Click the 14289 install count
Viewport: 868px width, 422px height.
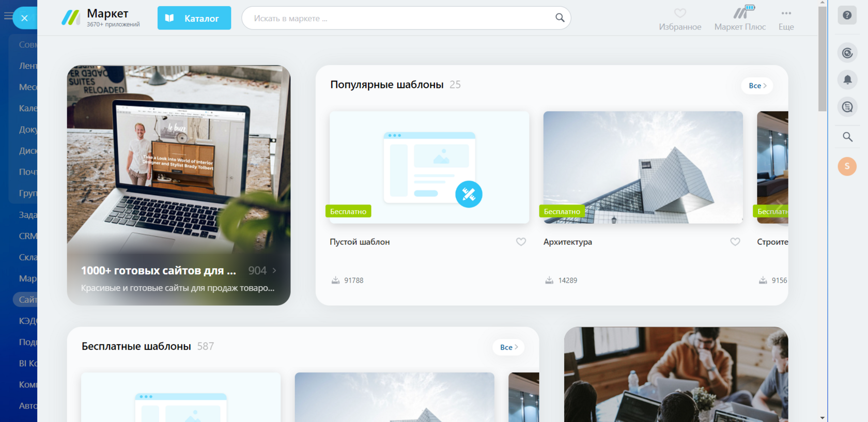(x=568, y=280)
